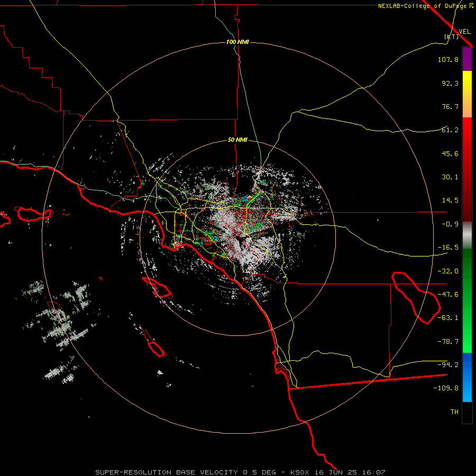The width and height of the screenshot is (476, 476).
Task: Click the -63.1 velocity scale value
Action: click(448, 318)
